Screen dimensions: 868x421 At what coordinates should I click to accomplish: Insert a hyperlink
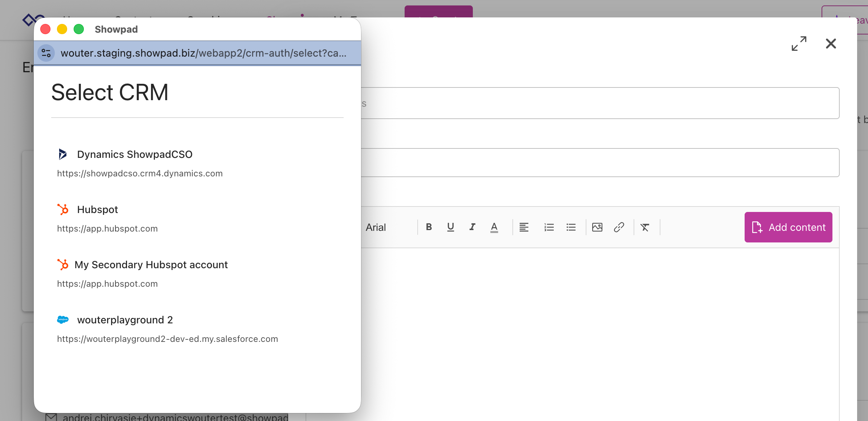click(619, 227)
